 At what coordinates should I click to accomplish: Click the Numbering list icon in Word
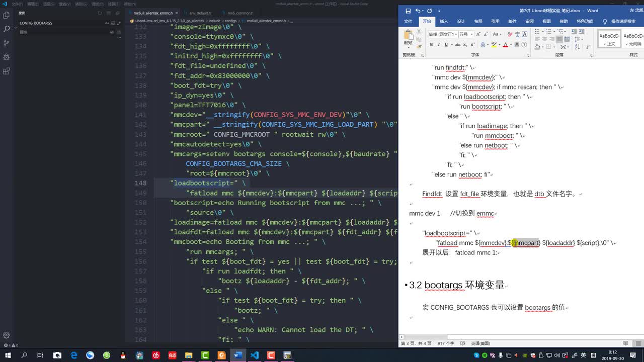(549, 31)
